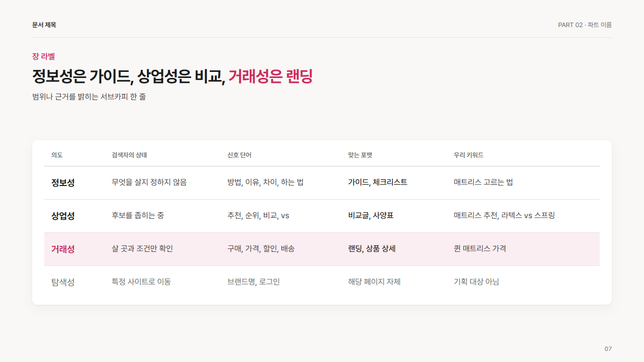The image size is (644, 362).
Task: Click the cell '기획 대상 아님'
Action: coord(476,282)
